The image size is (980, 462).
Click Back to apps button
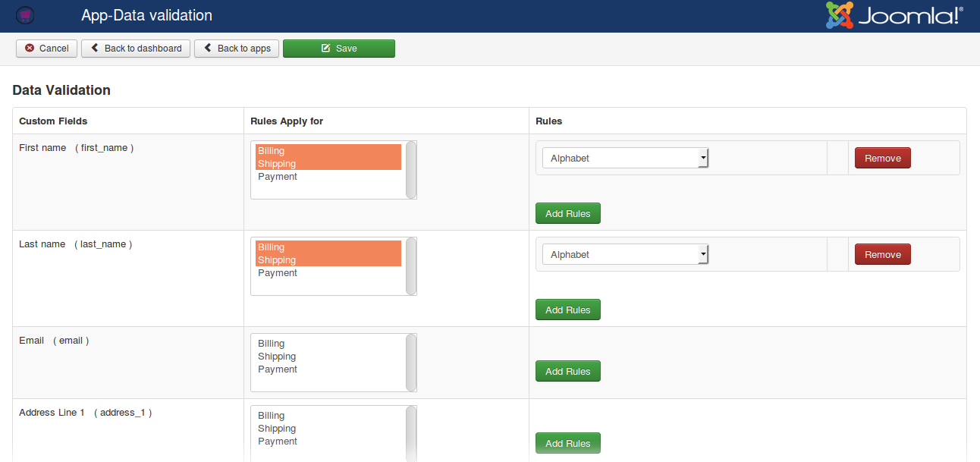(x=237, y=49)
